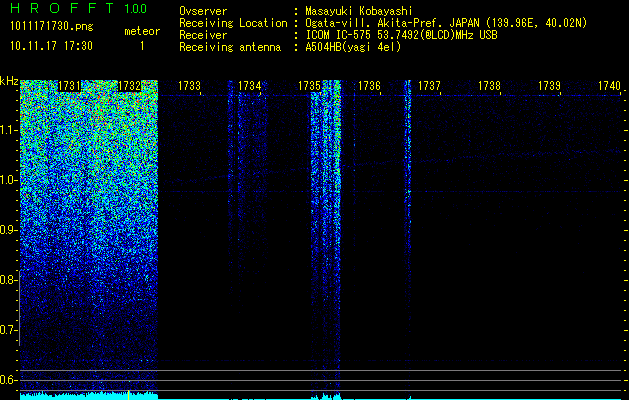Image resolution: width=629 pixels, height=400 pixels.
Task: Click the 0.9 kHz axis label
Action: (x=8, y=230)
